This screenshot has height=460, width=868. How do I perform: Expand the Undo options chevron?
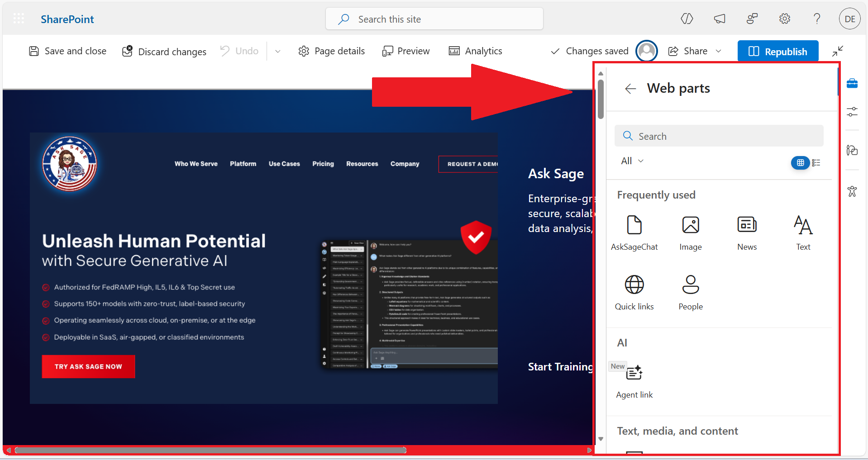coord(277,51)
